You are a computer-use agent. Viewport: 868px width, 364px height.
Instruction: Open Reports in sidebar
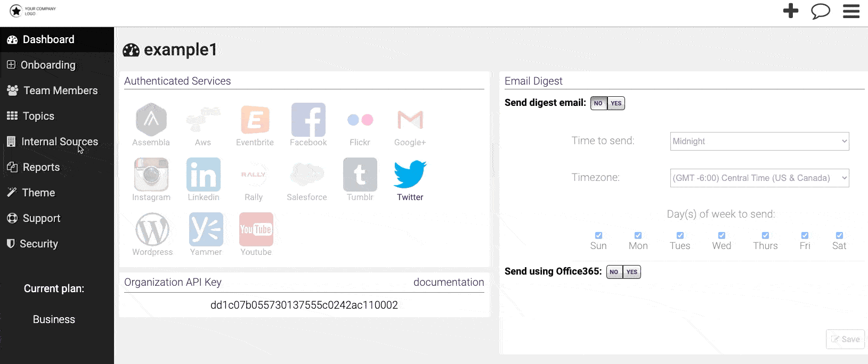[57, 167]
